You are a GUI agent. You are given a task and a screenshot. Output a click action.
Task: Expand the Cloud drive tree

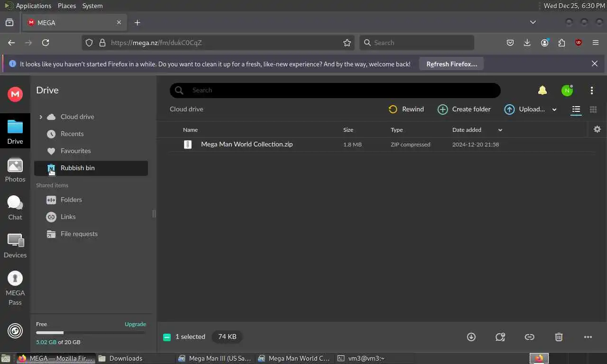[x=41, y=117]
